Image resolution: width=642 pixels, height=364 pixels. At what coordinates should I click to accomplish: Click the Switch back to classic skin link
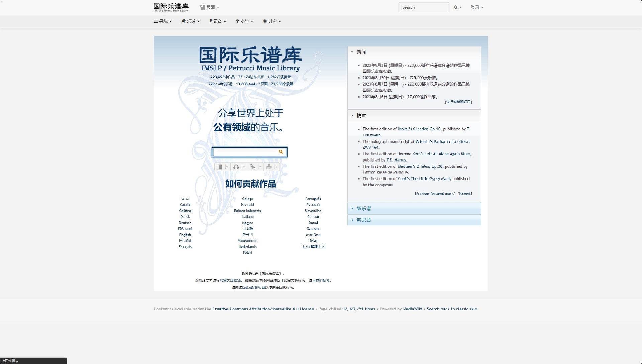[x=451, y=309]
